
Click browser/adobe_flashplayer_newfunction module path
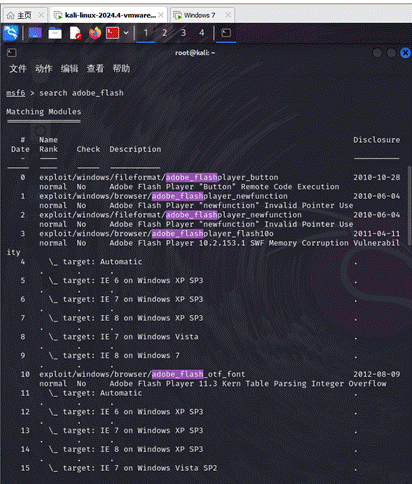tap(163, 196)
